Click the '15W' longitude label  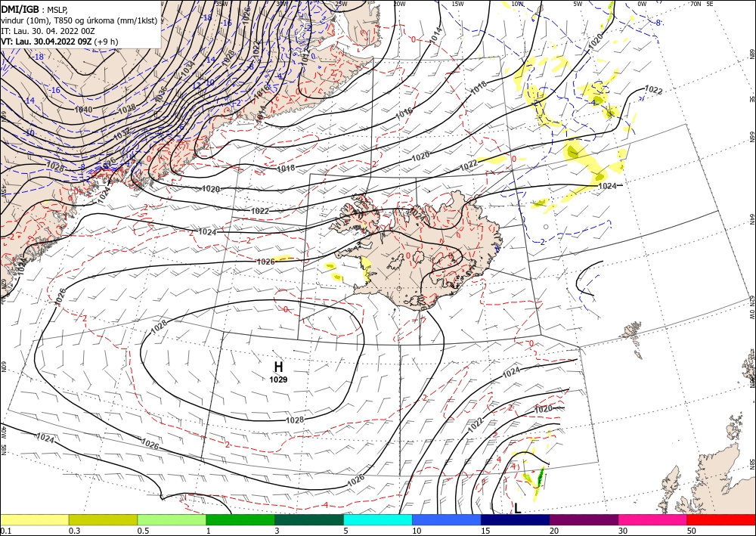(457, 4)
